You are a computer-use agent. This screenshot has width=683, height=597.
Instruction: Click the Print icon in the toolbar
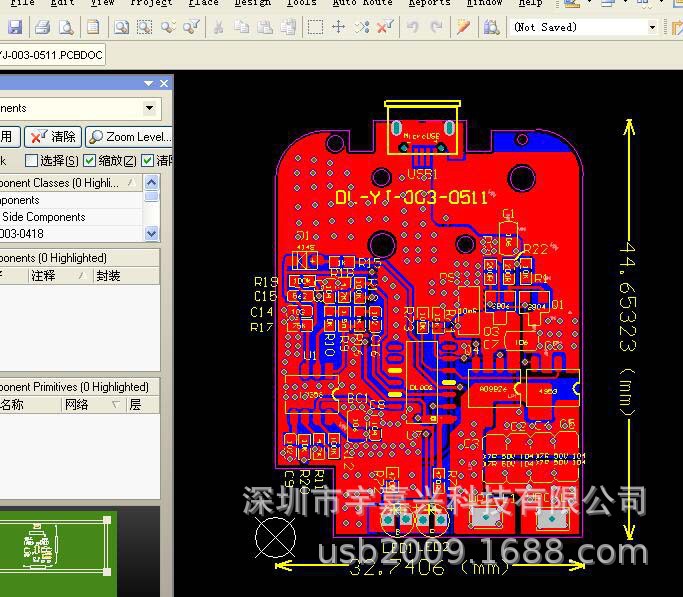point(42,27)
